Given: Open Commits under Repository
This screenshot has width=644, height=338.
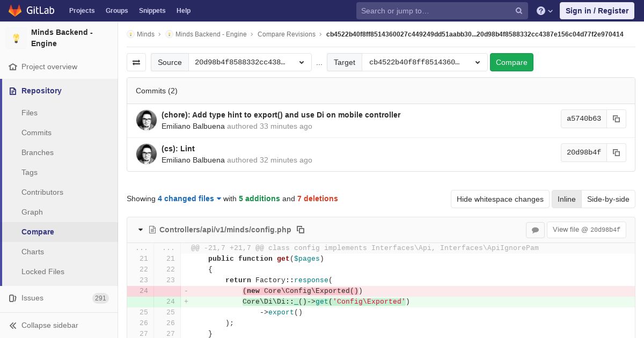Looking at the screenshot, I should (36, 133).
